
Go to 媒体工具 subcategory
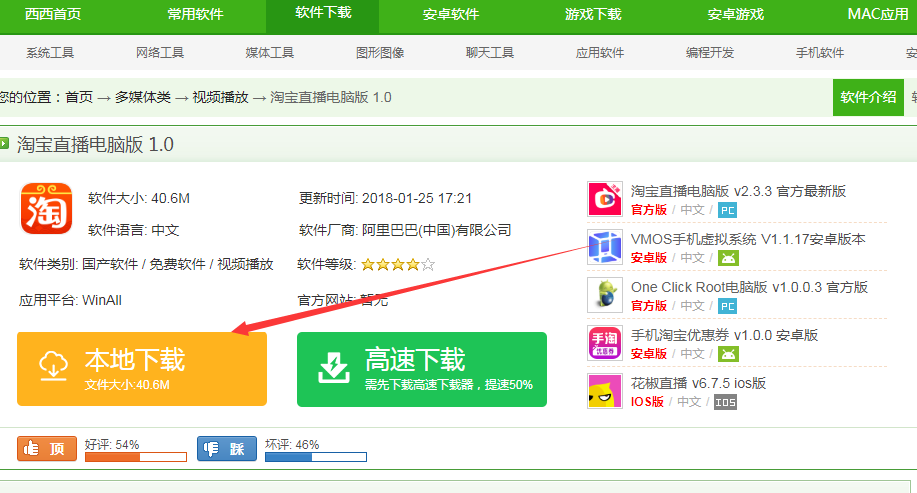point(270,53)
